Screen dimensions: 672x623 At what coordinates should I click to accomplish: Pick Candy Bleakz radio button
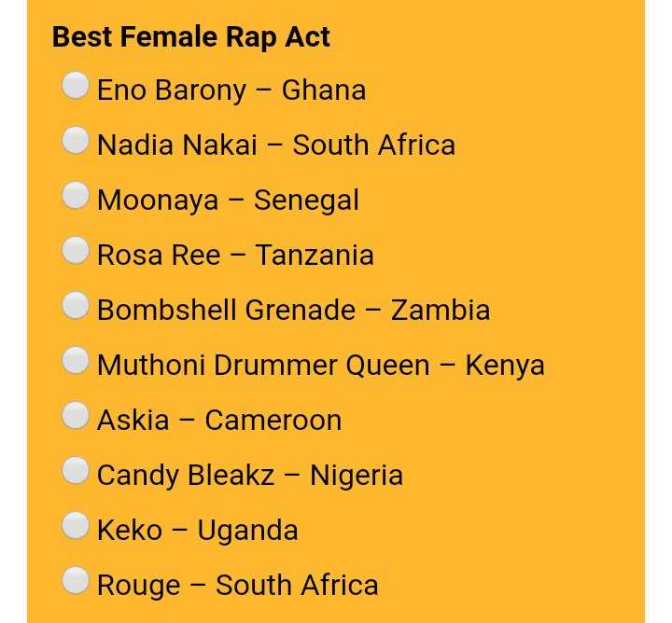(x=76, y=471)
